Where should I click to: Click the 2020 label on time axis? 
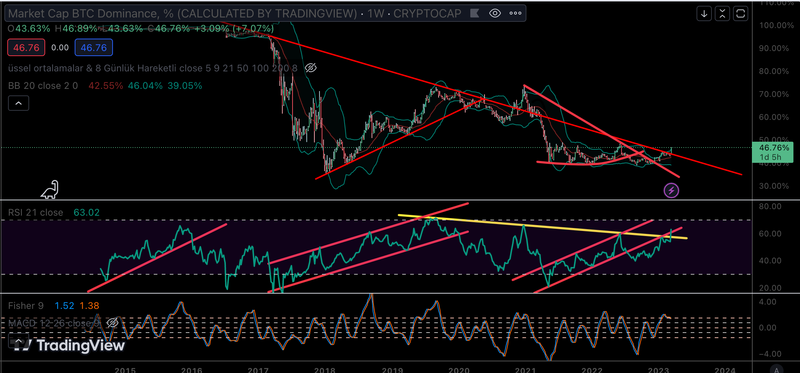(x=459, y=369)
